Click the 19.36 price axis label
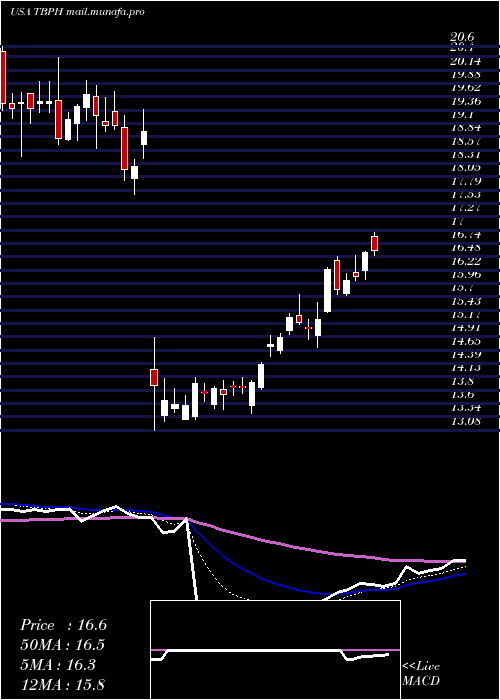Image resolution: width=500 pixels, height=700 pixels. (465, 101)
